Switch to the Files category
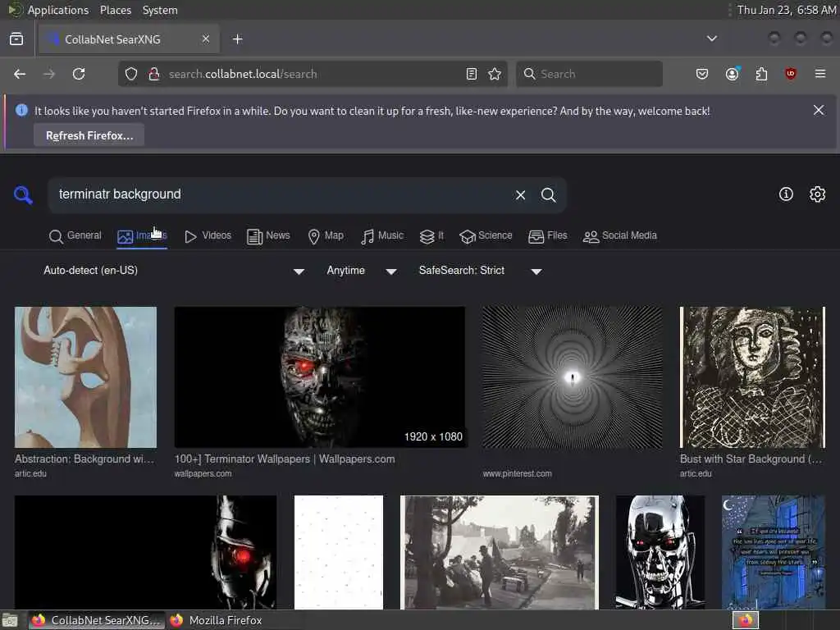 [x=547, y=235]
